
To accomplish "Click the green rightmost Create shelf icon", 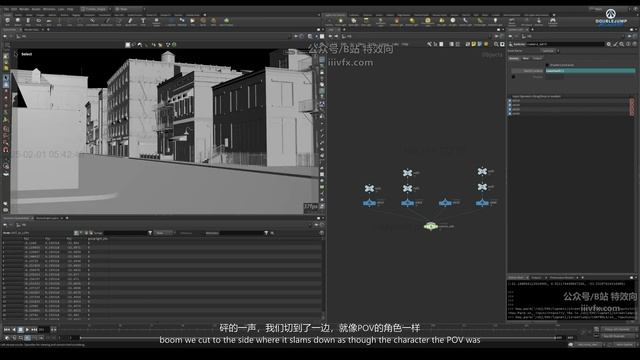I will pyautogui.click(x=227, y=21).
